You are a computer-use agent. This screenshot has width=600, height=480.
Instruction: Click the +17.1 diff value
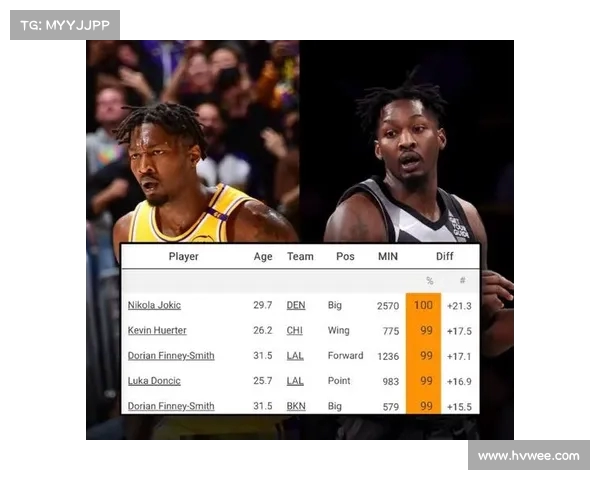(459, 356)
